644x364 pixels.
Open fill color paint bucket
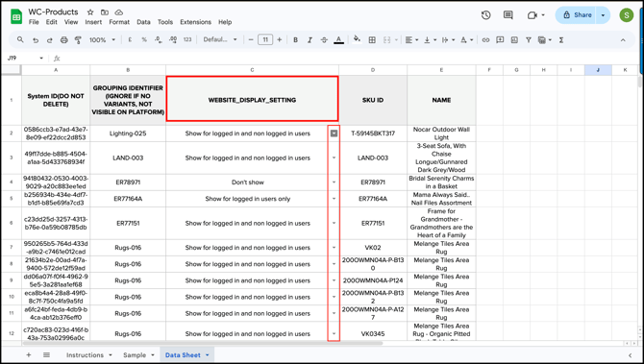357,39
